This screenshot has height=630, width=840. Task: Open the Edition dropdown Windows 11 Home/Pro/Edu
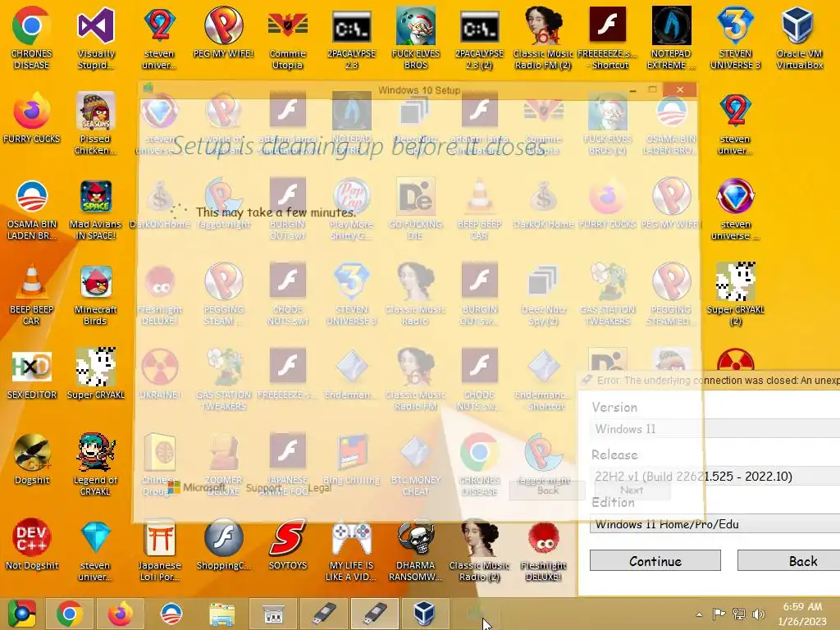(714, 524)
